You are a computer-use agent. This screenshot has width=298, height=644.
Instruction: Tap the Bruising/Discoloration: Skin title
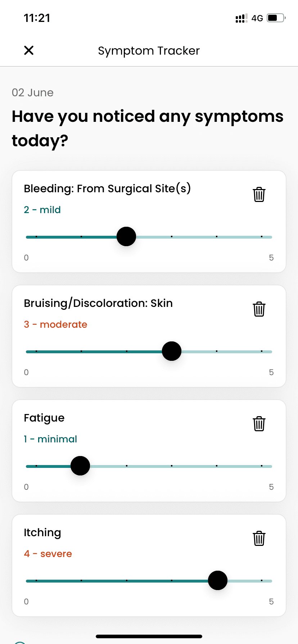tap(98, 303)
